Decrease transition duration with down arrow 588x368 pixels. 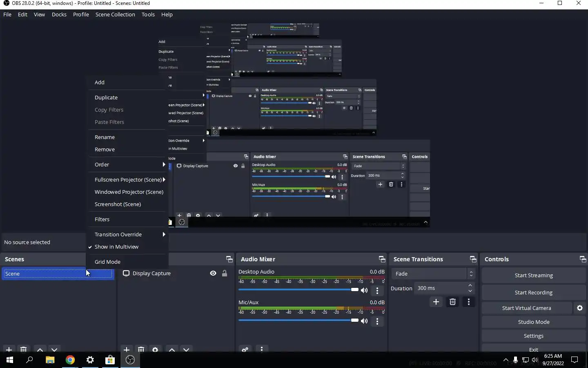[x=470, y=291]
